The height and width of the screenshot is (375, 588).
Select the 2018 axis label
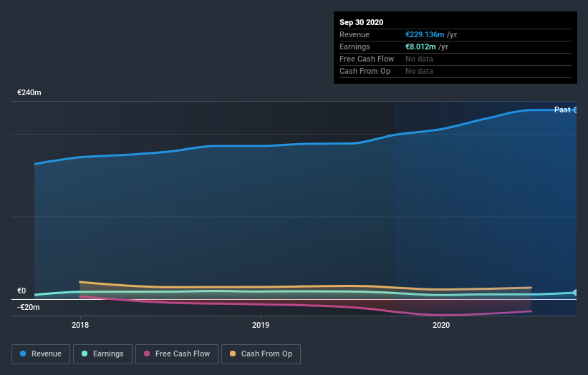(x=80, y=325)
